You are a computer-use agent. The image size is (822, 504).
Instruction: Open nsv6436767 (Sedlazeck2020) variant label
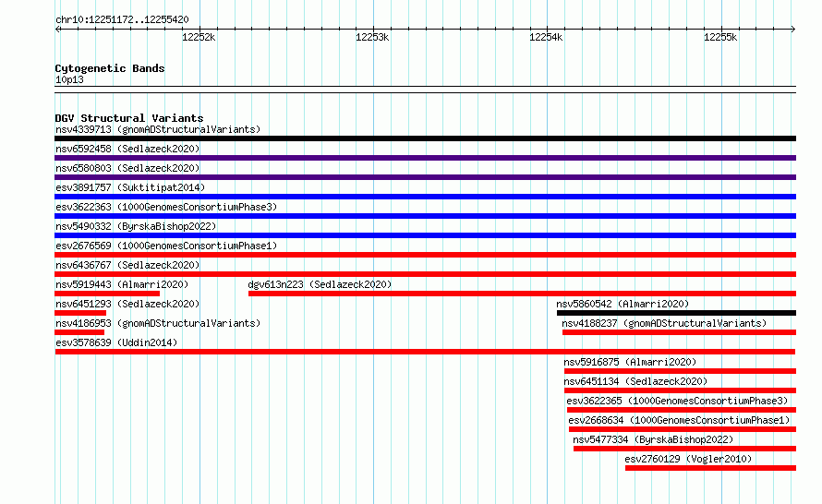[127, 265]
